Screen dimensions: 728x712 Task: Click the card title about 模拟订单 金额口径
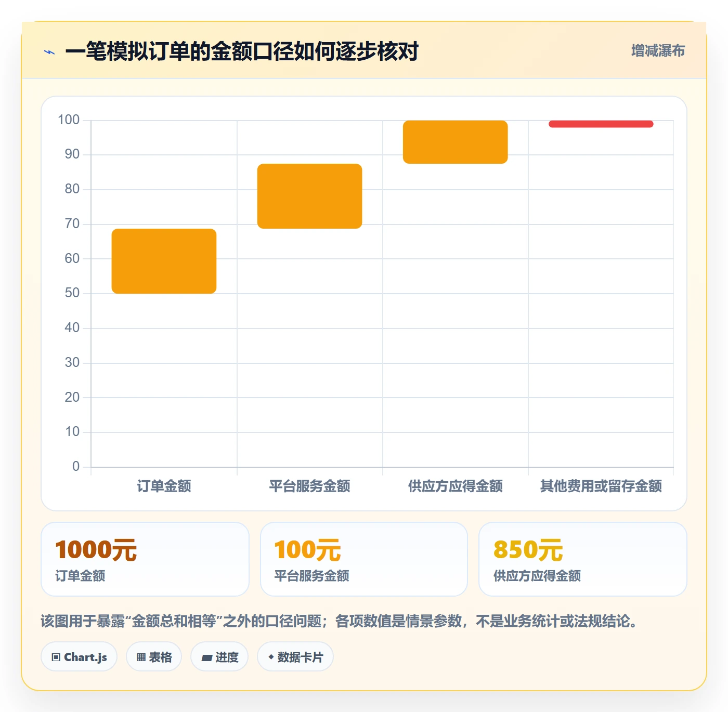[242, 51]
